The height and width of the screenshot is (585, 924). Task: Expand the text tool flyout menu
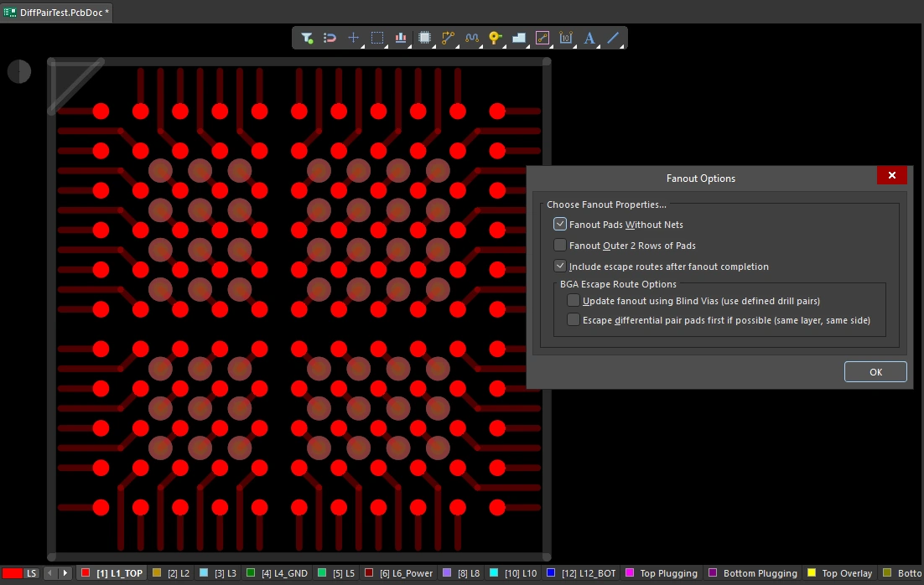(597, 45)
